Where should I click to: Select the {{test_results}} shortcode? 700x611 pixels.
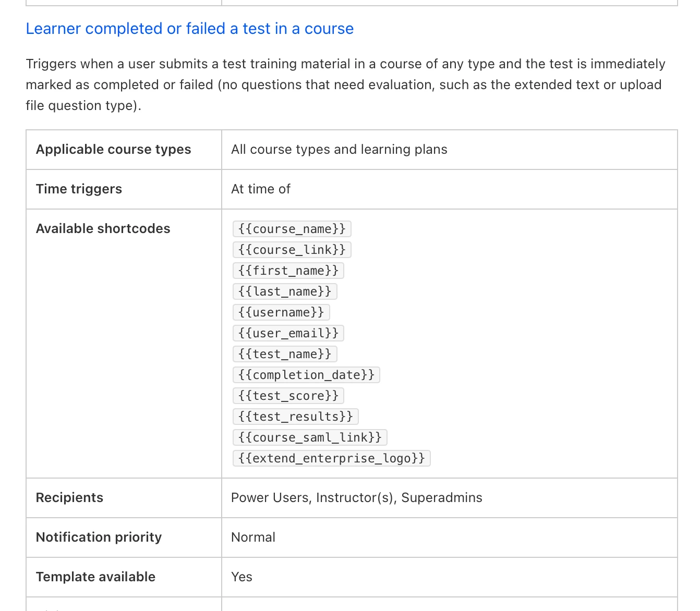[295, 417]
